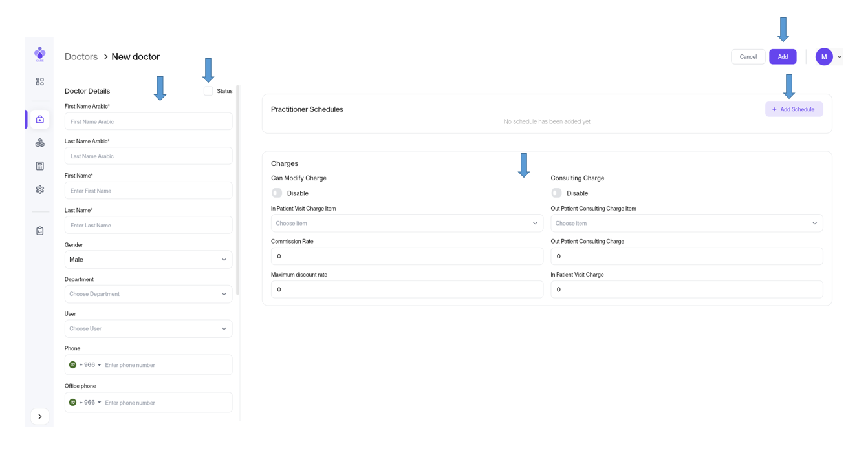Open the Gender dropdown
This screenshot has height=453, width=868.
coord(148,260)
